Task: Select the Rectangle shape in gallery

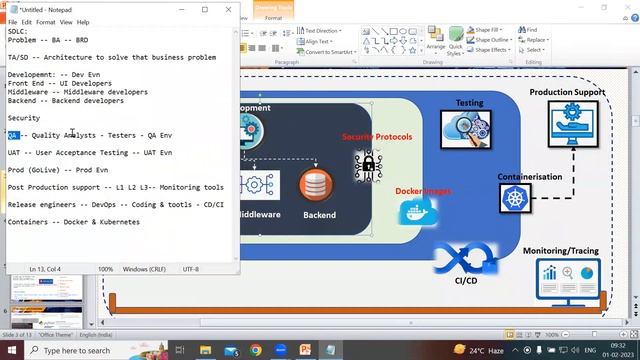Action: click(x=393, y=31)
